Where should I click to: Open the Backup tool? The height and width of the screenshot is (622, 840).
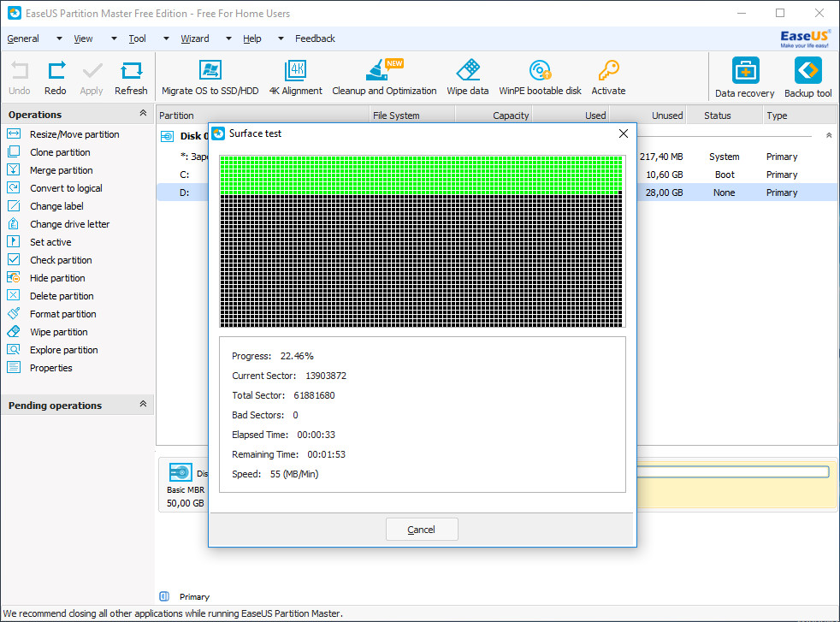(x=807, y=77)
